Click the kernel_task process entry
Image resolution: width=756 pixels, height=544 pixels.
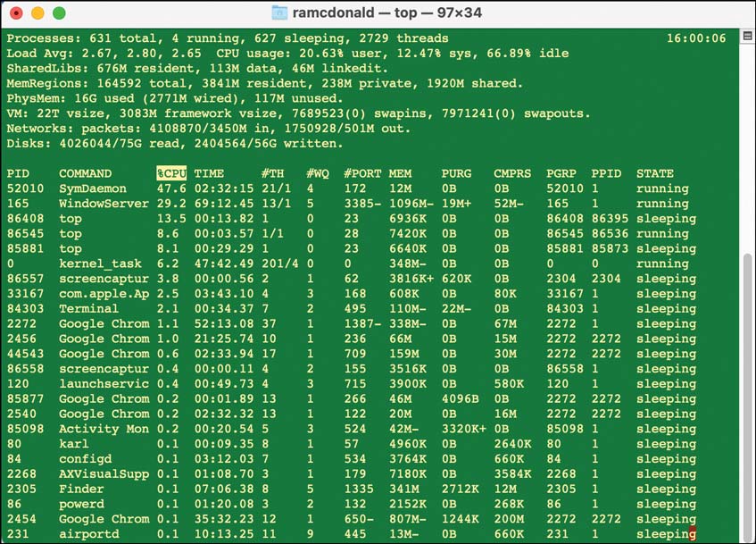(x=100, y=264)
